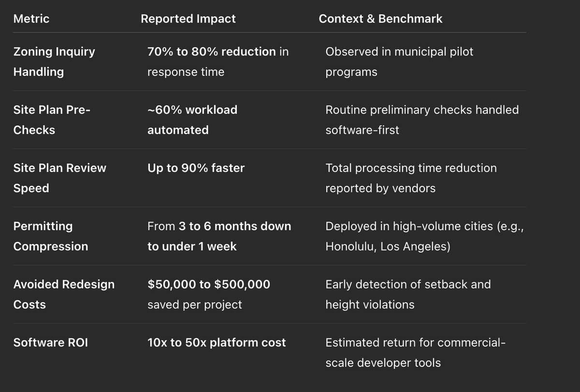The image size is (580, 392).
Task: Select the ~60% workload automated text
Action: click(x=192, y=120)
